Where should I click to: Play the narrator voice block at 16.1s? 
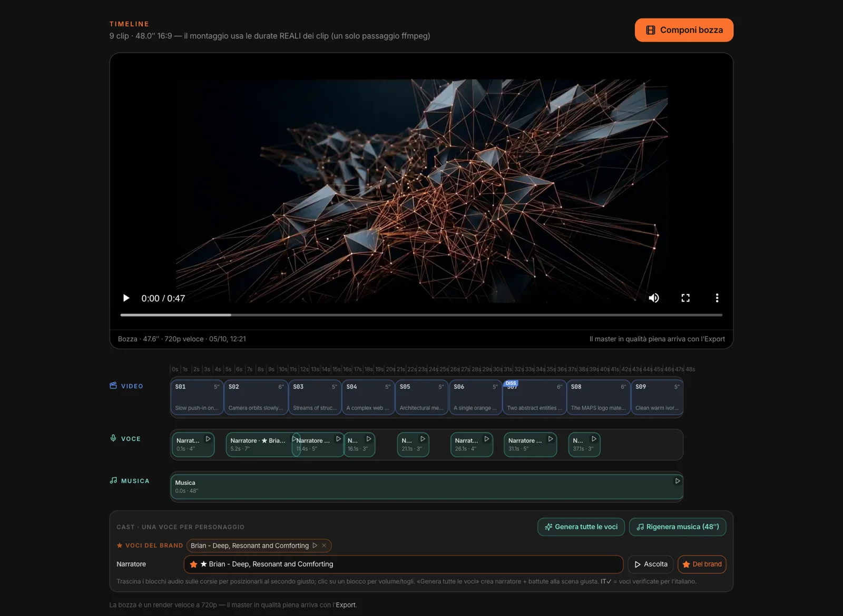[369, 439]
